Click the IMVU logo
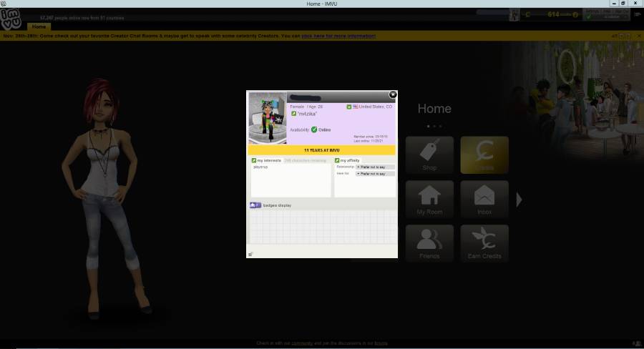This screenshot has height=349, width=644. (11, 19)
